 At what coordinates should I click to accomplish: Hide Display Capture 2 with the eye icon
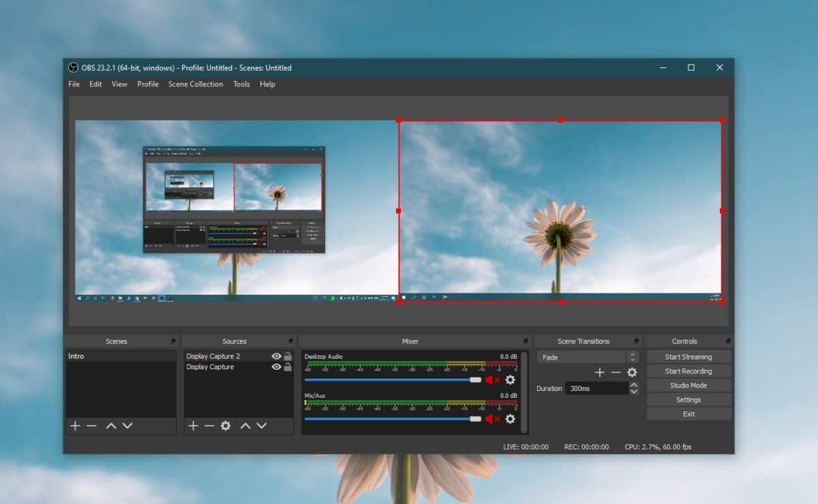click(x=276, y=356)
